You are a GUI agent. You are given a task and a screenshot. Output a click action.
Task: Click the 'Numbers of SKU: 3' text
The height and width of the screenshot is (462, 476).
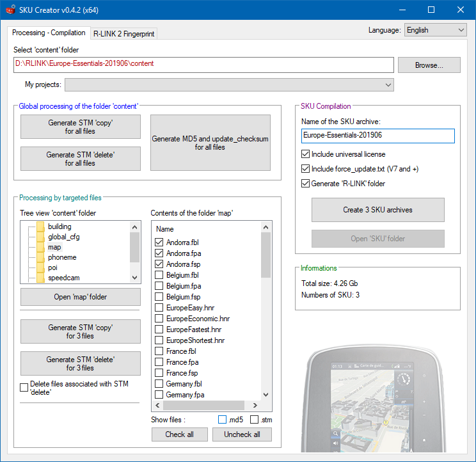point(330,295)
